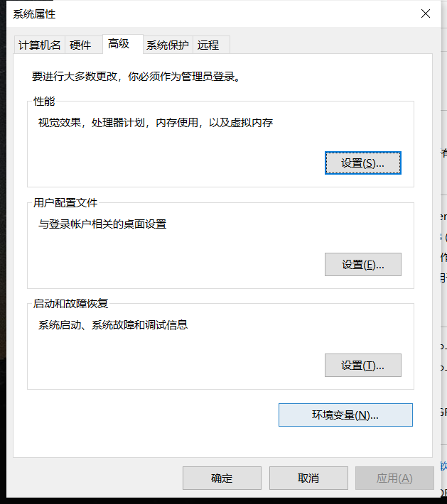Go to the 系统保护 tab
Viewport: 447px width, 504px height.
[168, 45]
